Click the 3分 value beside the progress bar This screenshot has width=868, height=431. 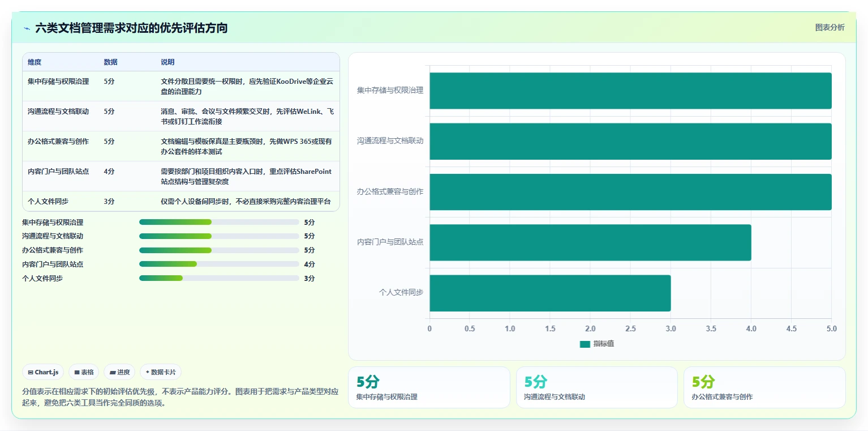310,279
